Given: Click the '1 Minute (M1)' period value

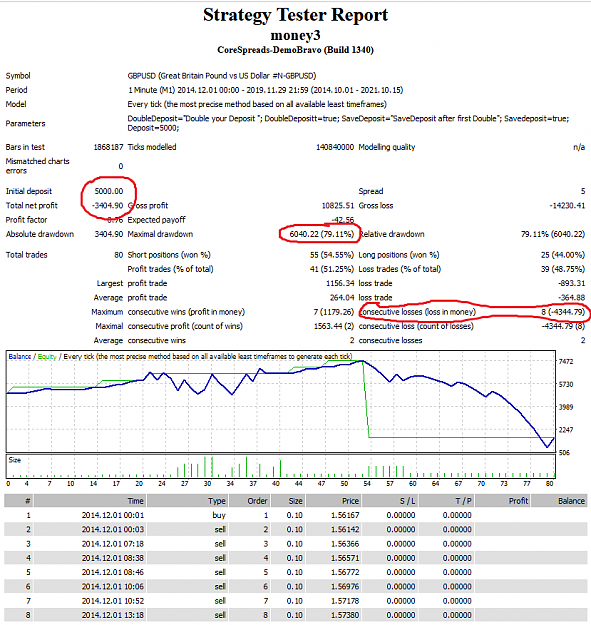Looking at the screenshot, I should [x=265, y=90].
